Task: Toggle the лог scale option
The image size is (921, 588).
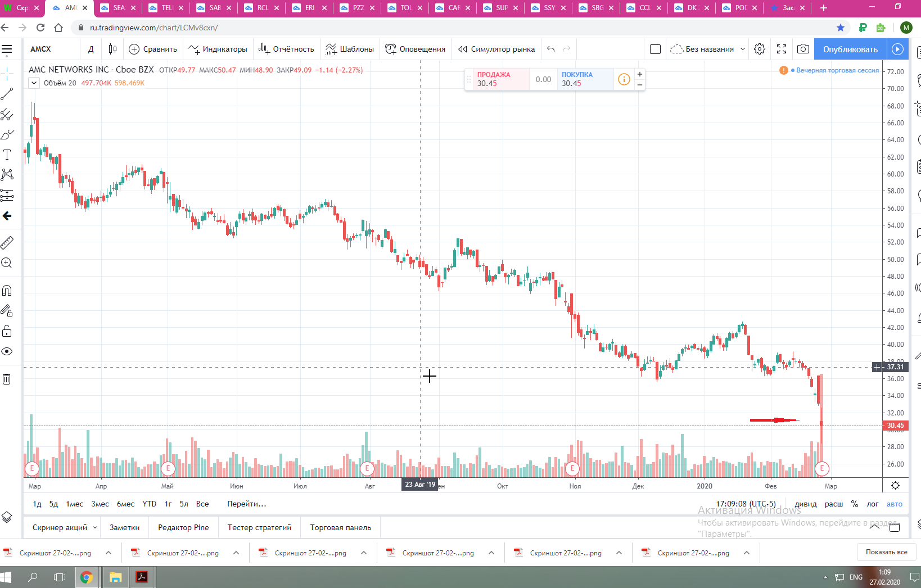Action: point(873,504)
